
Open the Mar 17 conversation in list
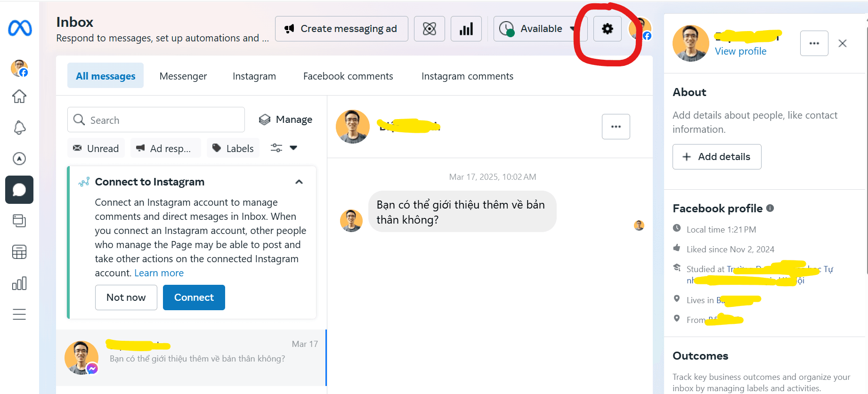click(x=191, y=358)
